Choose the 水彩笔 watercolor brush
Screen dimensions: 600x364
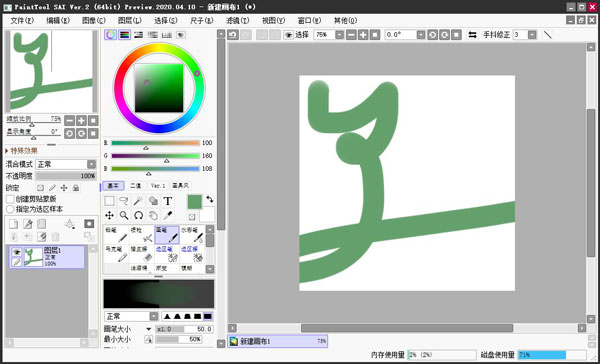pyautogui.click(x=192, y=235)
